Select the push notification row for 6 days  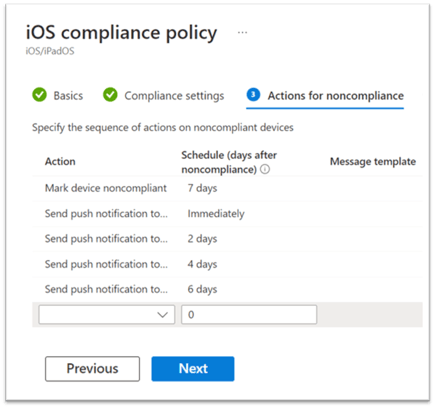coord(227,289)
